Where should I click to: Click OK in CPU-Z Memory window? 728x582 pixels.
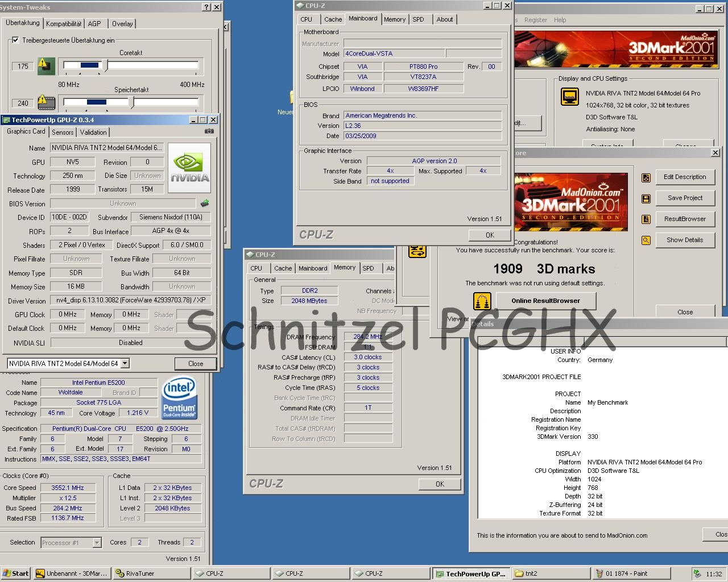(x=440, y=484)
